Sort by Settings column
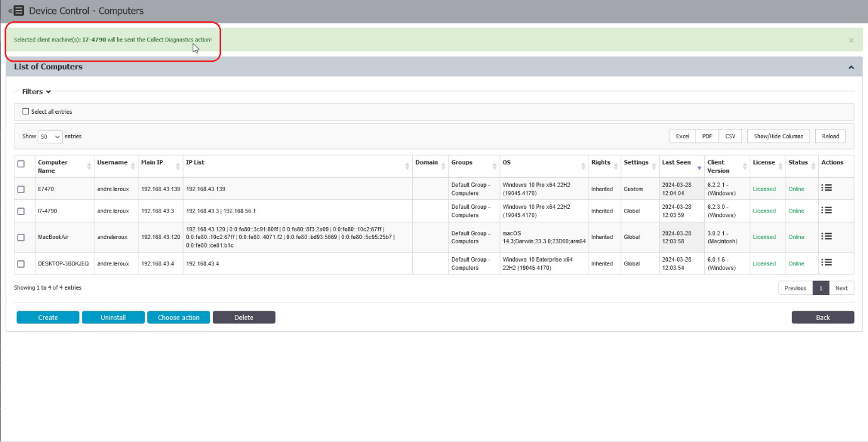This screenshot has height=442, width=868. tap(640, 167)
